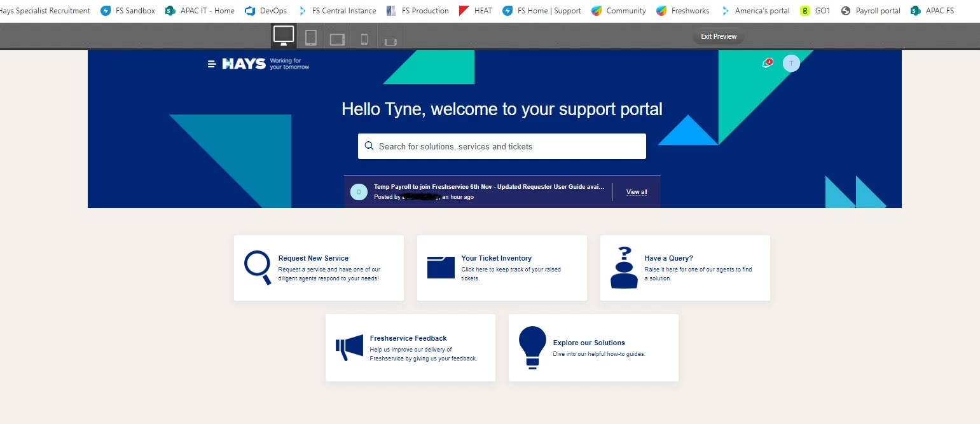Click the Freshservice Feedback megaphone icon

[x=349, y=348]
